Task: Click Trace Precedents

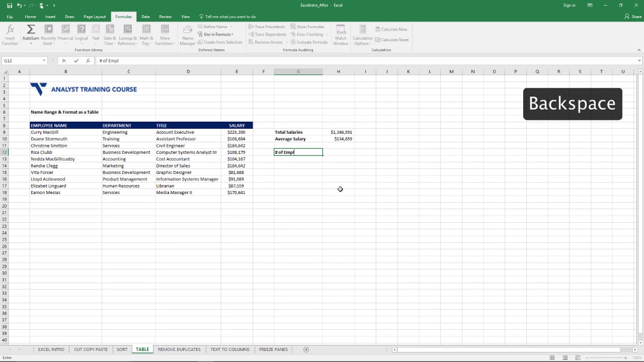Action: click(267, 27)
